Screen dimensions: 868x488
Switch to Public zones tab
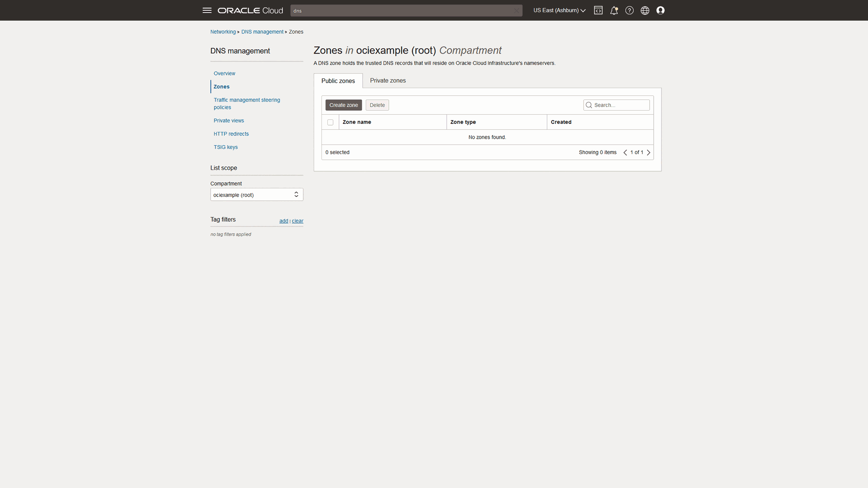pos(338,80)
